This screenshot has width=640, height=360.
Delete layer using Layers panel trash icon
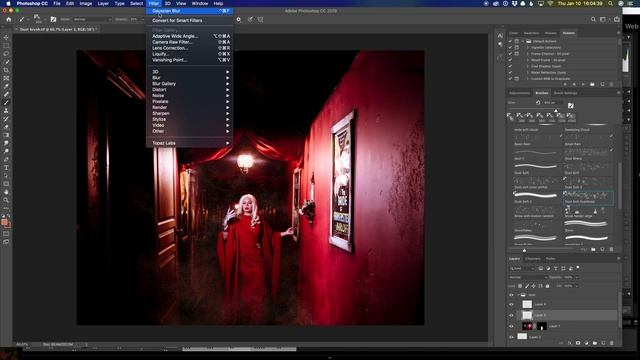tap(611, 343)
